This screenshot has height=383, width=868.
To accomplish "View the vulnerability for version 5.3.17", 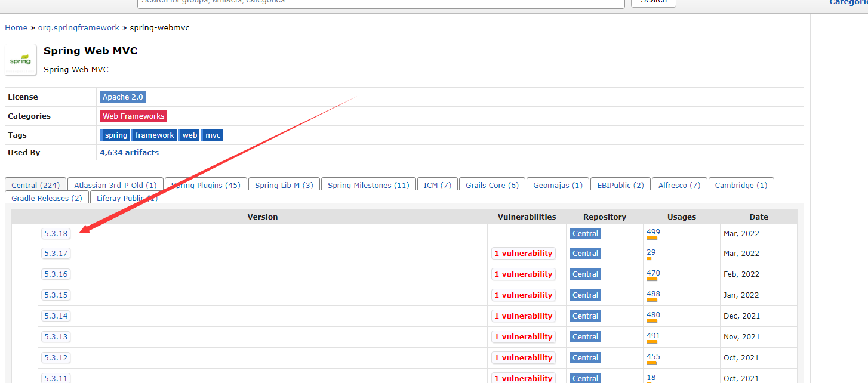I will click(524, 254).
